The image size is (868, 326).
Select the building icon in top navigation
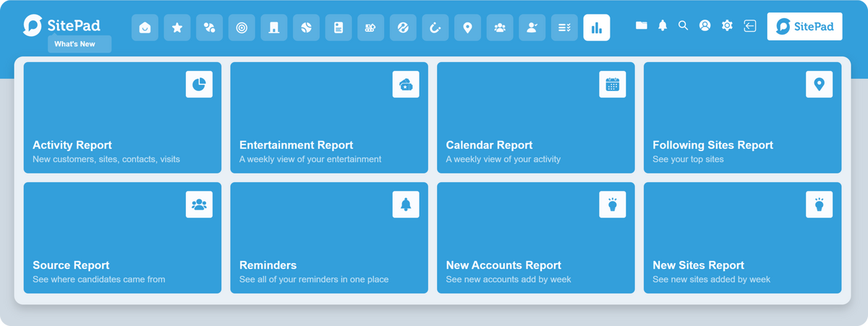[x=273, y=28]
